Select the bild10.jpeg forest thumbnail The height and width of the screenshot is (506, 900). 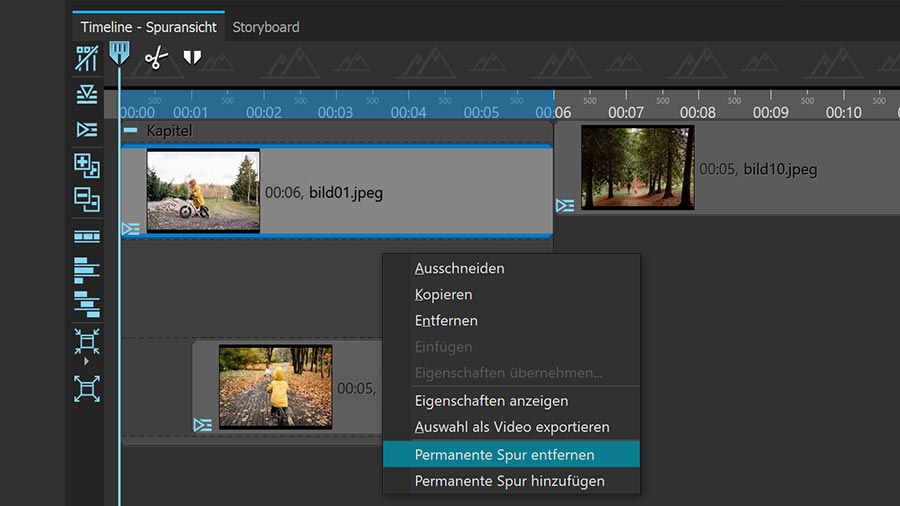point(637,168)
